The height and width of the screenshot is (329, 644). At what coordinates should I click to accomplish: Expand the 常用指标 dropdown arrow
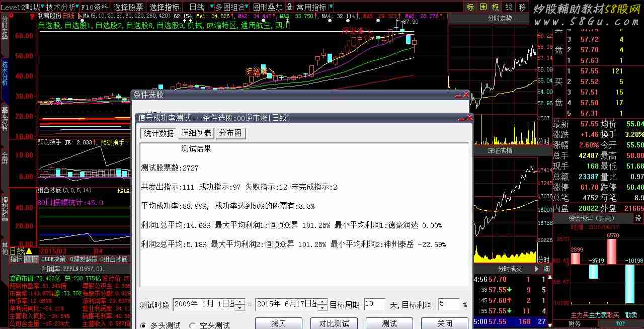[331, 7]
